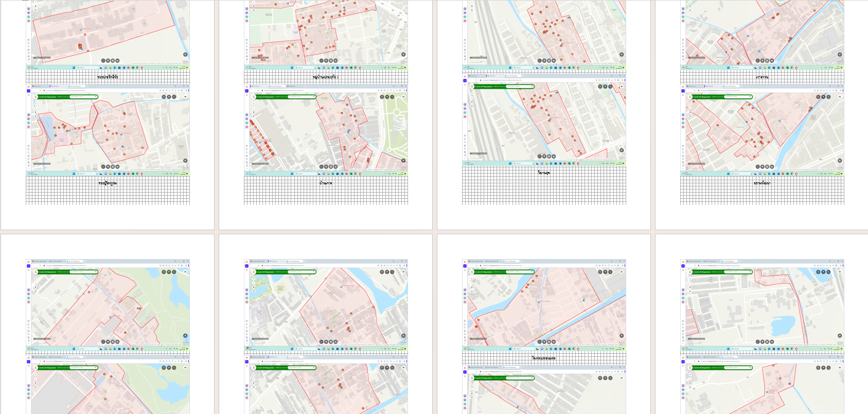The height and width of the screenshot is (414, 868).
Task: Click the Thai caption below the blue pond map
Action: (108, 183)
